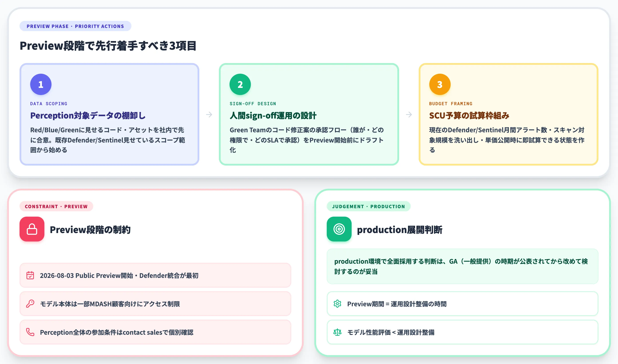
Task: Click the heading Preview段階で先行着手すべき3項目
Action: point(108,46)
